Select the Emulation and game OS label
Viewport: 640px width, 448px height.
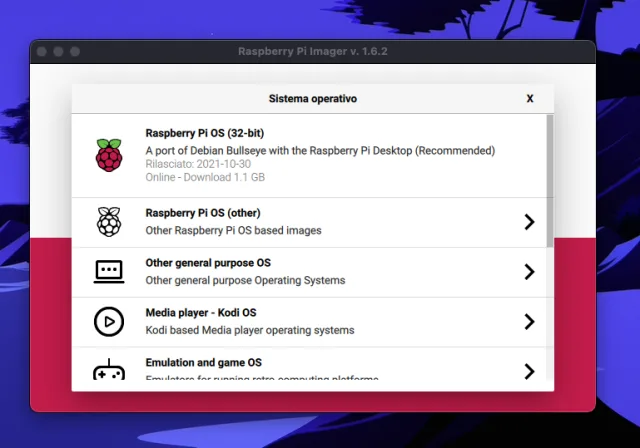203,362
